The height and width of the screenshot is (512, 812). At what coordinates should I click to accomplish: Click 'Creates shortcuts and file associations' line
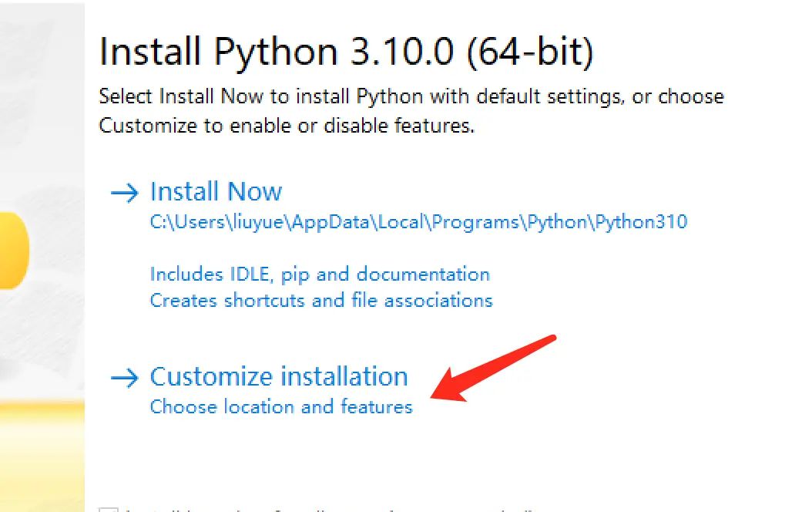coord(321,300)
